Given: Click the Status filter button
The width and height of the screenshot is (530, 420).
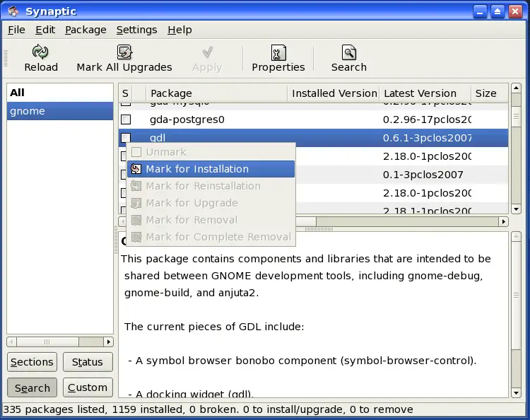Looking at the screenshot, I should pyautogui.click(x=88, y=362).
